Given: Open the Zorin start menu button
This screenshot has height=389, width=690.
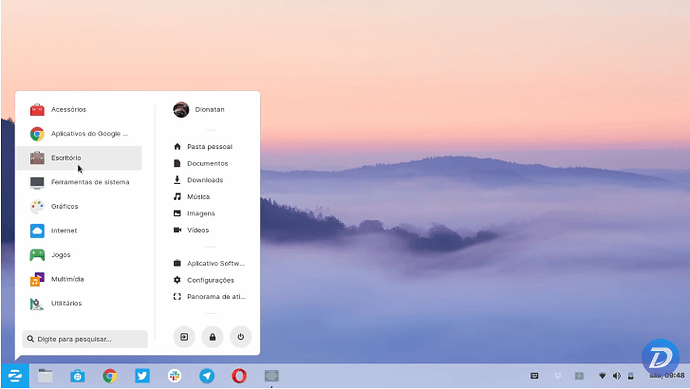Looking at the screenshot, I should pos(15,376).
